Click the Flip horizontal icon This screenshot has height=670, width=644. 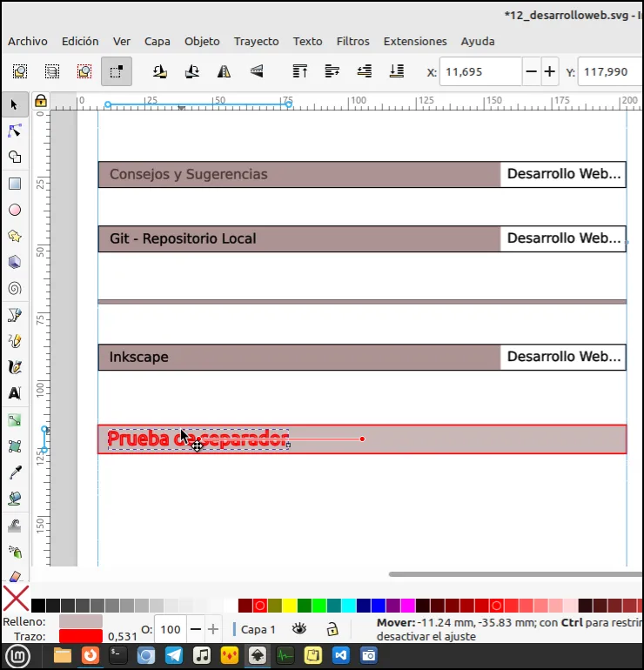coord(224,71)
